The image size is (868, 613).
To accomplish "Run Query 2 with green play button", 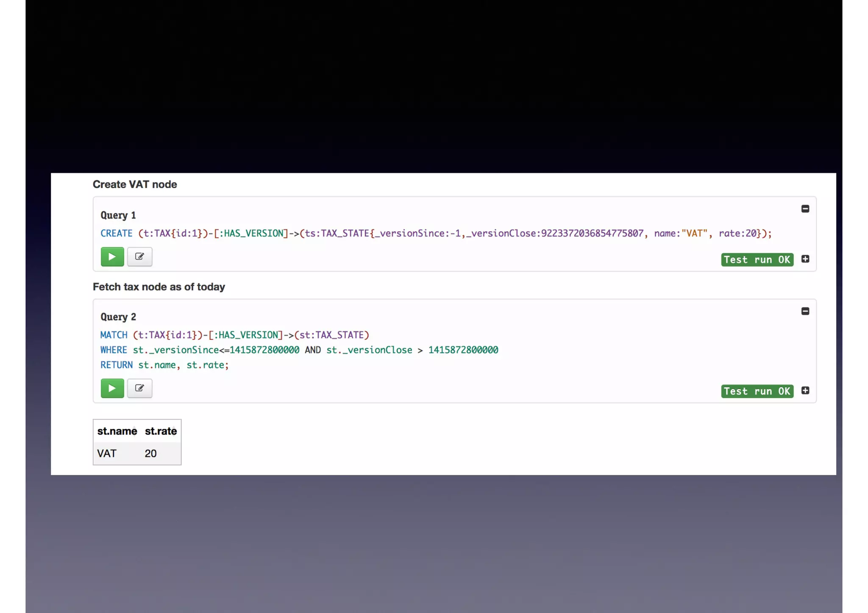I will [112, 388].
